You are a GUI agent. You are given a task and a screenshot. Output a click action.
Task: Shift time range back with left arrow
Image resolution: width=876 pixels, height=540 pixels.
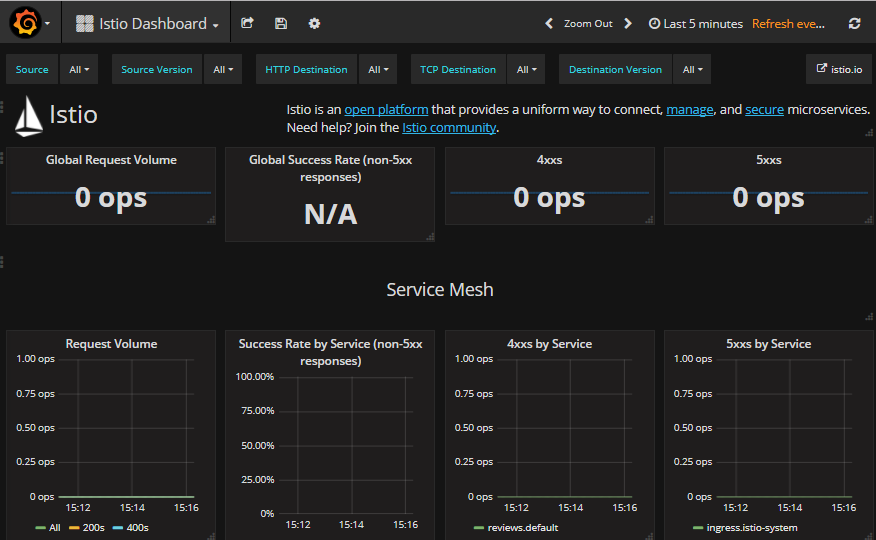click(549, 23)
